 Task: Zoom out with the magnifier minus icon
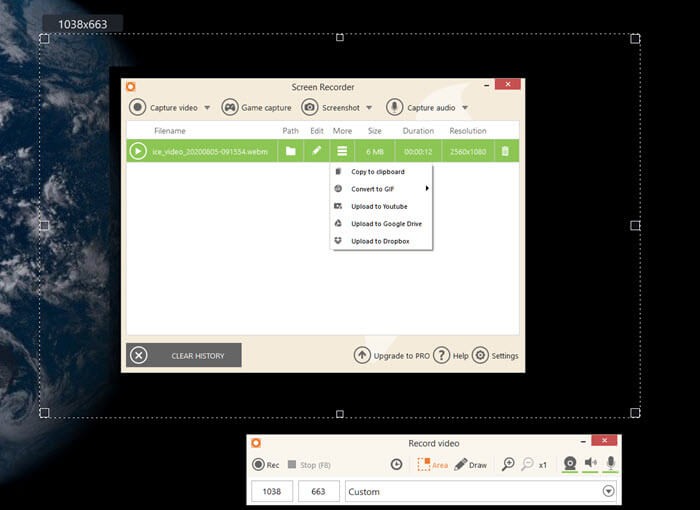(527, 464)
